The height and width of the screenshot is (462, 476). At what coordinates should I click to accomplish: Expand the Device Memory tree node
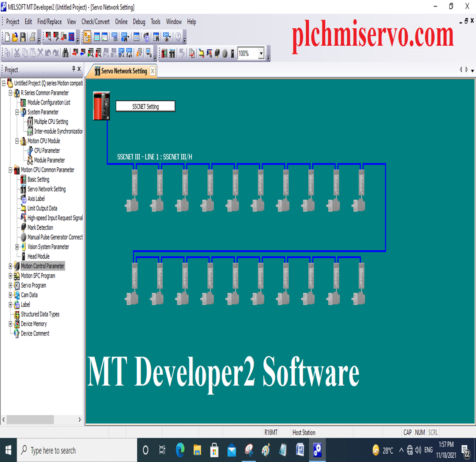(x=10, y=324)
